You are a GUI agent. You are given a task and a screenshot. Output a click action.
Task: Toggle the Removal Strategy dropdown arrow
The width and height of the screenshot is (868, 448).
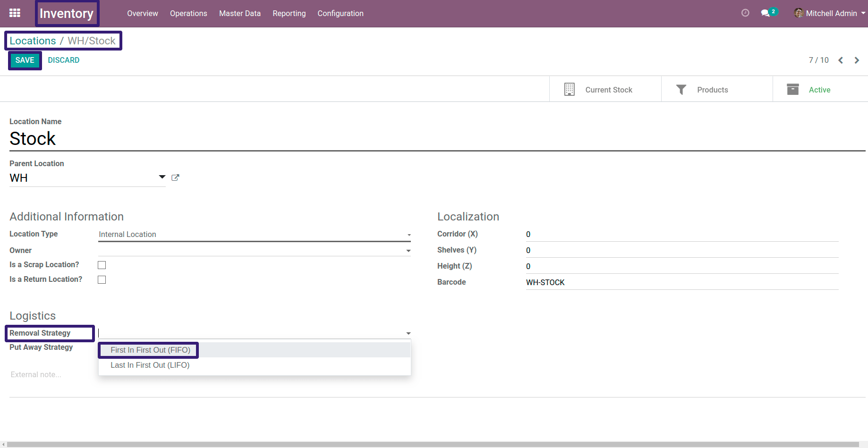(x=408, y=333)
